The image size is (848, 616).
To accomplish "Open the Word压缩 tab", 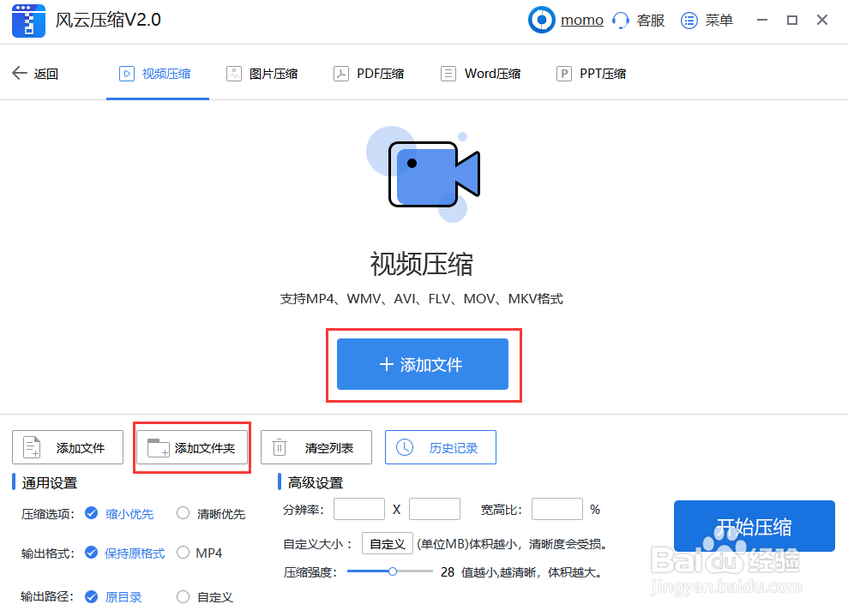I will pyautogui.click(x=481, y=74).
